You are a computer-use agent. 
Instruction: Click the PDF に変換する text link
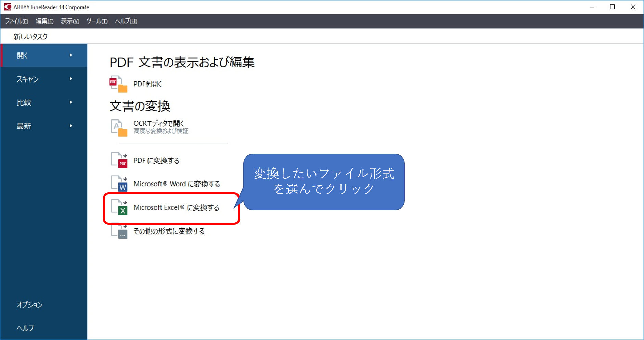point(156,161)
